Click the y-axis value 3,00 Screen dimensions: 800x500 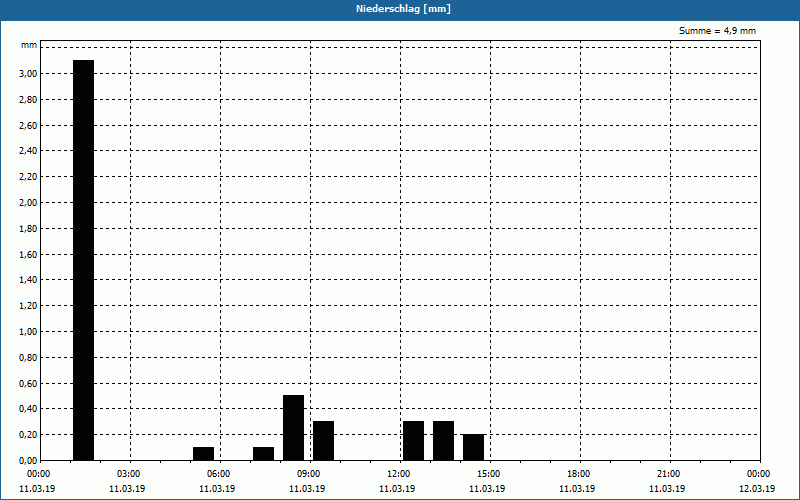click(x=28, y=73)
